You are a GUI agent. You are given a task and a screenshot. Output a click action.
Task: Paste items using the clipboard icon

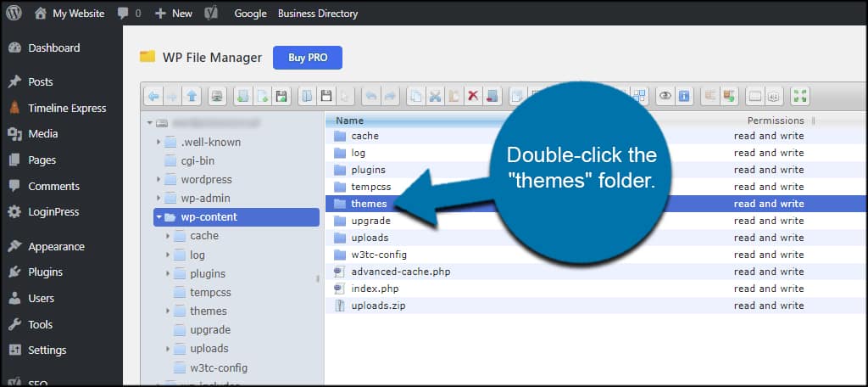pos(454,96)
